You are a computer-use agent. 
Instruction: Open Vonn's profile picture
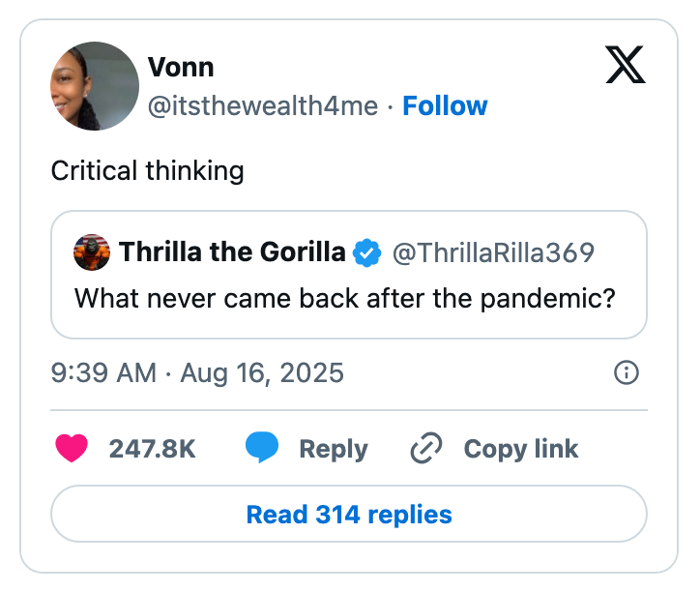[95, 86]
